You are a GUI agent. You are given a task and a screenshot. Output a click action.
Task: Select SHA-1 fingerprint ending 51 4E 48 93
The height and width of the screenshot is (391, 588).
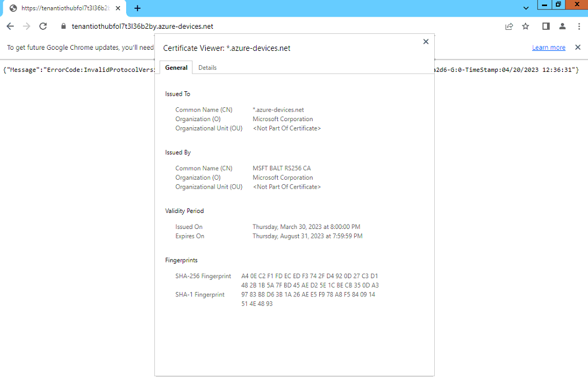[x=257, y=304]
